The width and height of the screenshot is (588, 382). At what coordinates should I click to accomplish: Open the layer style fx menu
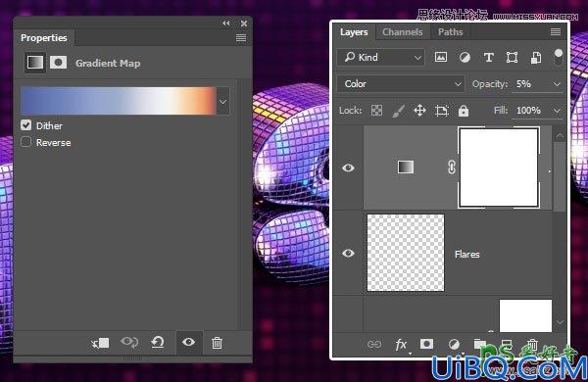(401, 345)
